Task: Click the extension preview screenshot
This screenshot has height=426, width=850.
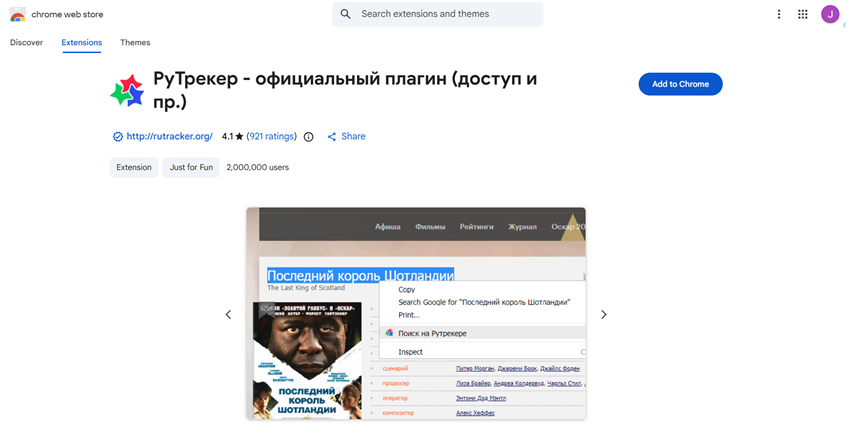Action: tap(416, 313)
